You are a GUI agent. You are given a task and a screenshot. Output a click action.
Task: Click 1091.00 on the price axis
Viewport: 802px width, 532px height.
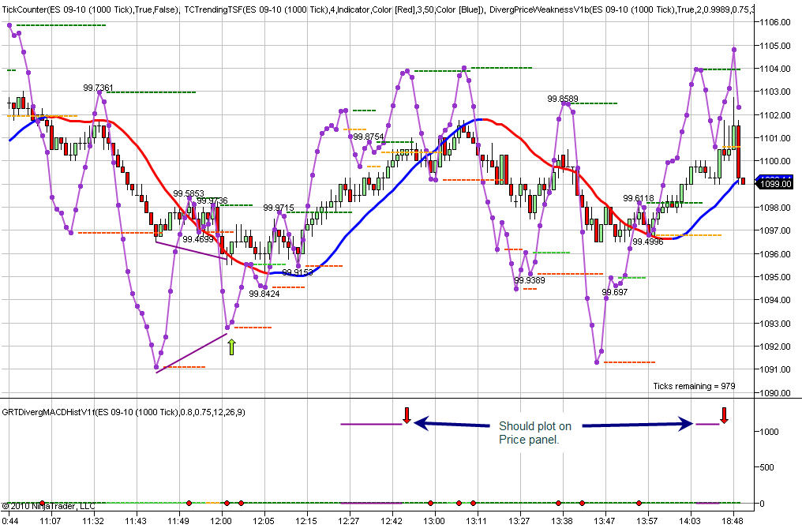[x=775, y=370]
